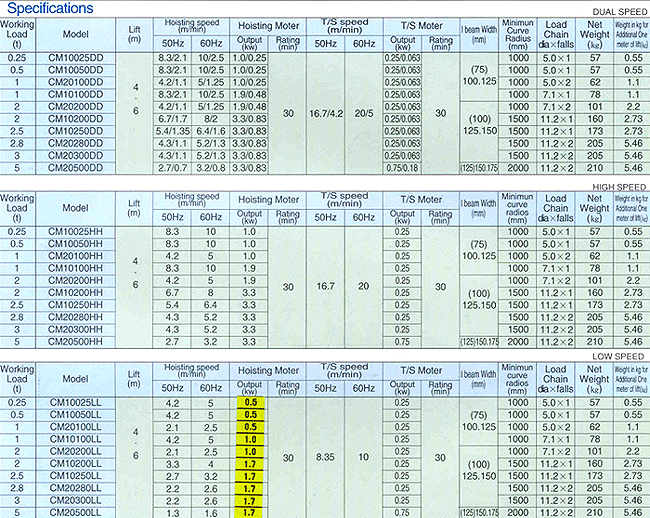
Task: Click Load Chain header in dual speed table
Action: pos(556,34)
